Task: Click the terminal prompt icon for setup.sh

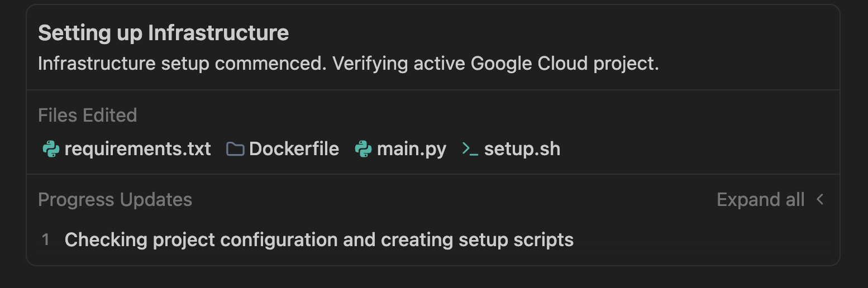Action: [x=470, y=149]
